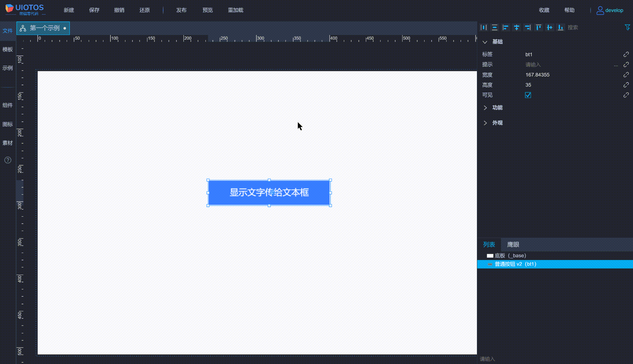This screenshot has height=364, width=633.
Task: Switch to the 鹰眼 tab
Action: (x=513, y=245)
